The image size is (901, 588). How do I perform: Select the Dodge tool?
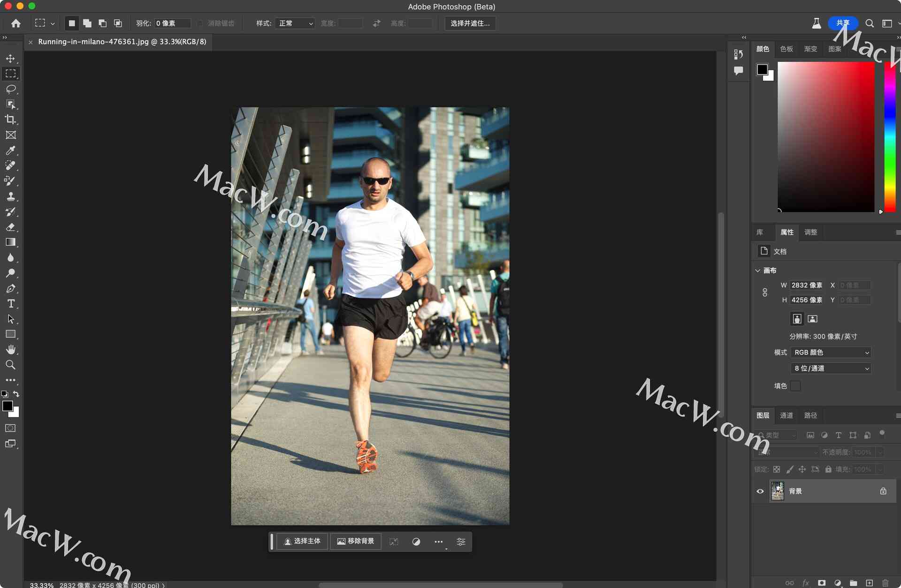coord(10,273)
